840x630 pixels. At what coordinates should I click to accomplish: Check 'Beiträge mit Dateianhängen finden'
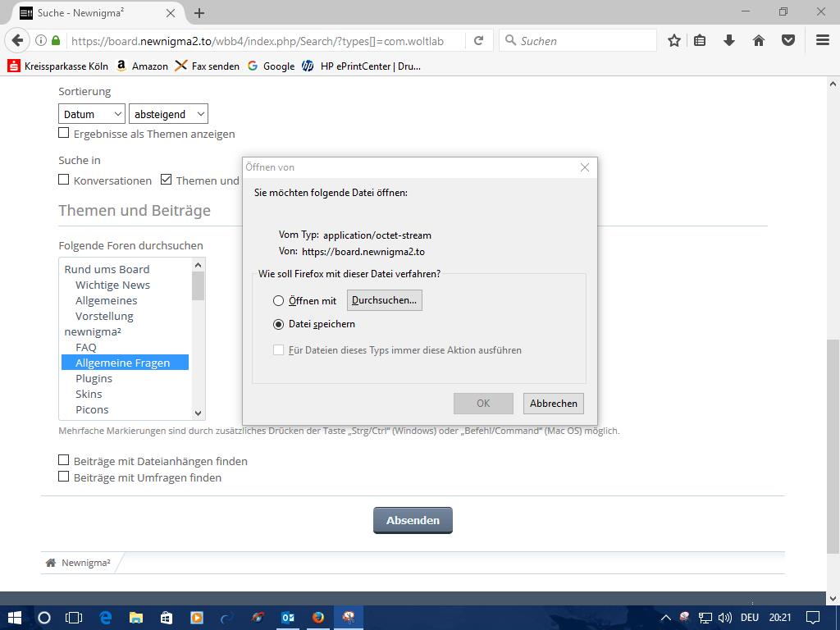click(64, 460)
